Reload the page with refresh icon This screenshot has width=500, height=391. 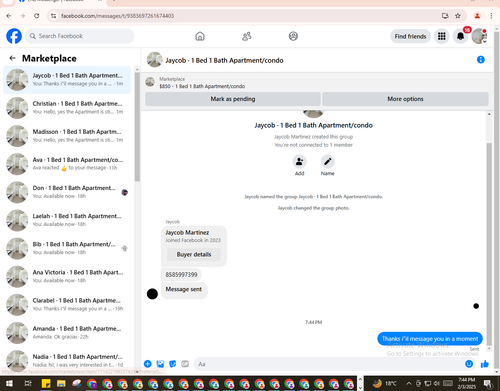(36, 16)
